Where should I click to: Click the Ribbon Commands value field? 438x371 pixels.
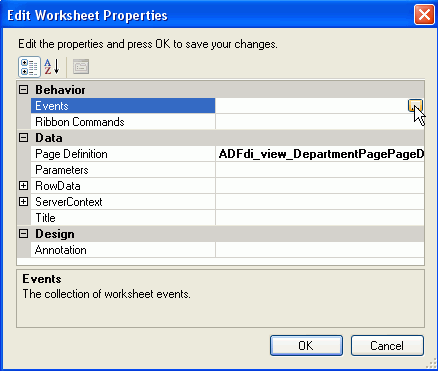(320, 122)
